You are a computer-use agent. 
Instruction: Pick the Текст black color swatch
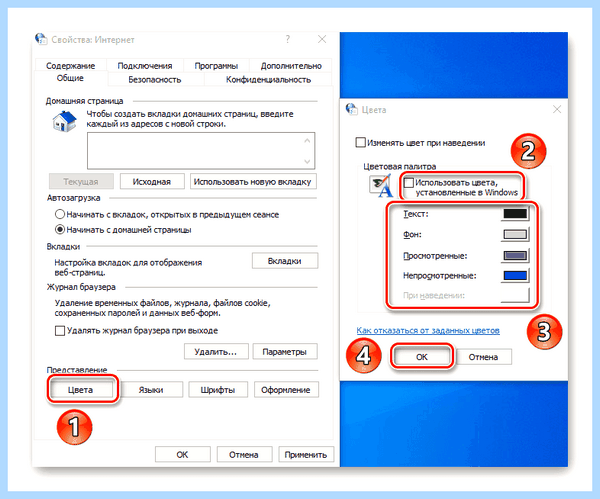515,214
